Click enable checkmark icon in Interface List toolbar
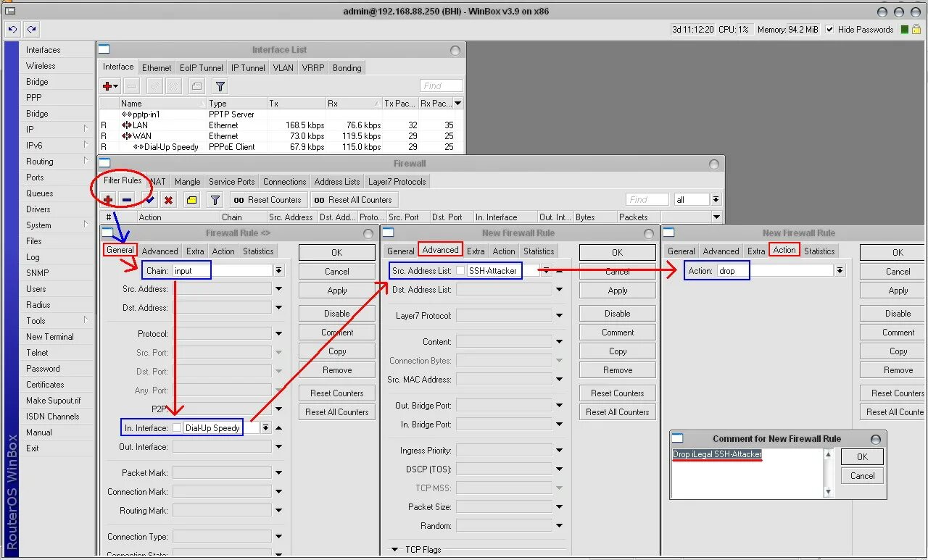 [154, 85]
